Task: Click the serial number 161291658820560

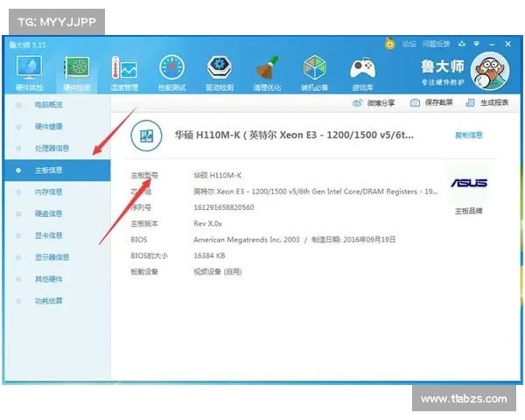Action: 224,207
